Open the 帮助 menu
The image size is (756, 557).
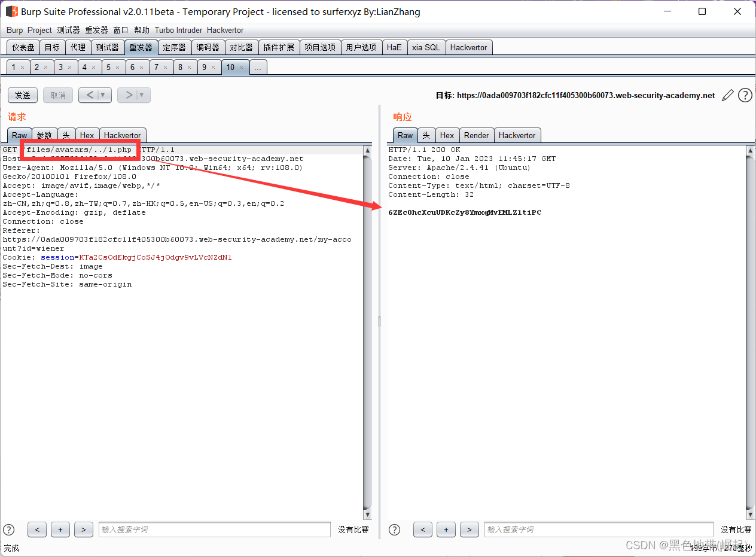point(142,30)
